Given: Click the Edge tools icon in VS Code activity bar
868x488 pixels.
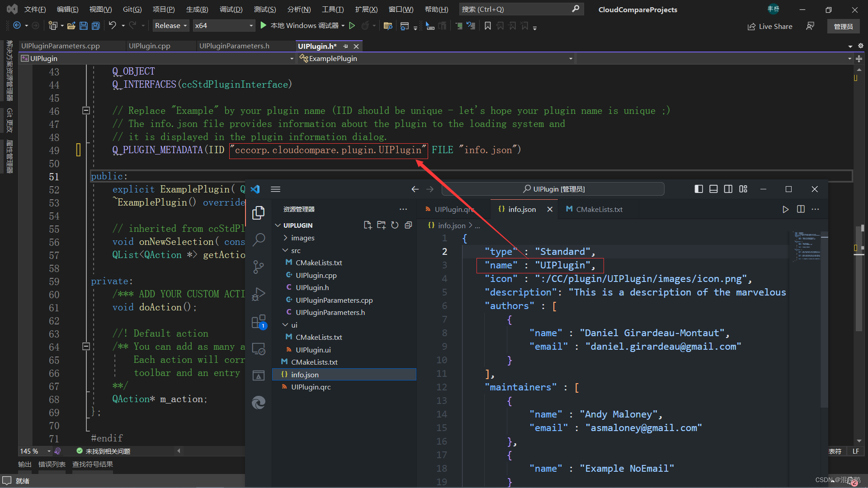Looking at the screenshot, I should 258,402.
